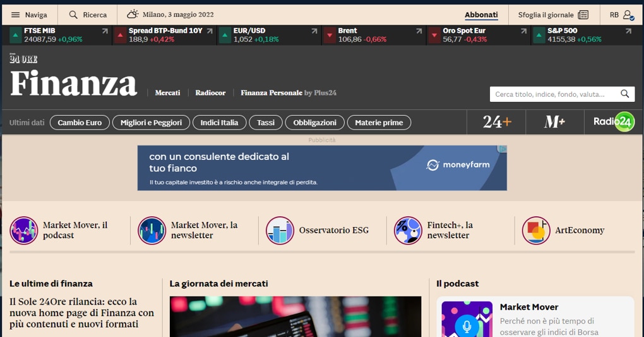Image resolution: width=644 pixels, height=337 pixels.
Task: Open Market Mover, la newsletter link
Action: point(204,230)
